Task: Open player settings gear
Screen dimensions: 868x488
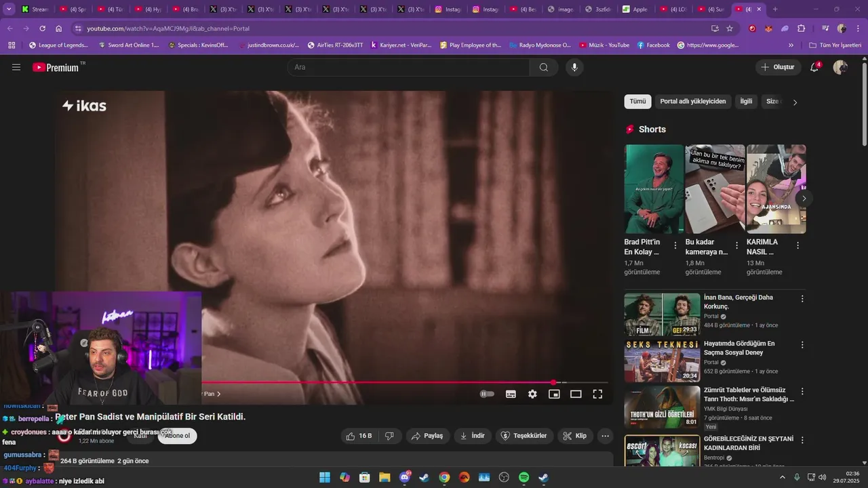Action: (532, 394)
